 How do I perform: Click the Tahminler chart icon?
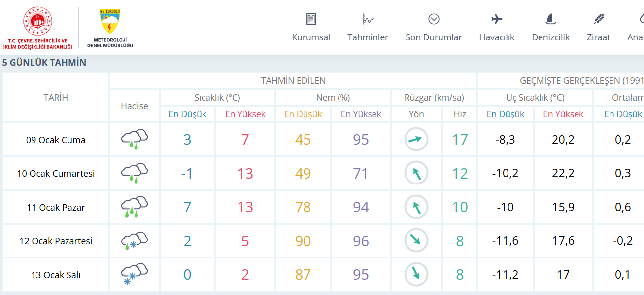(x=368, y=19)
